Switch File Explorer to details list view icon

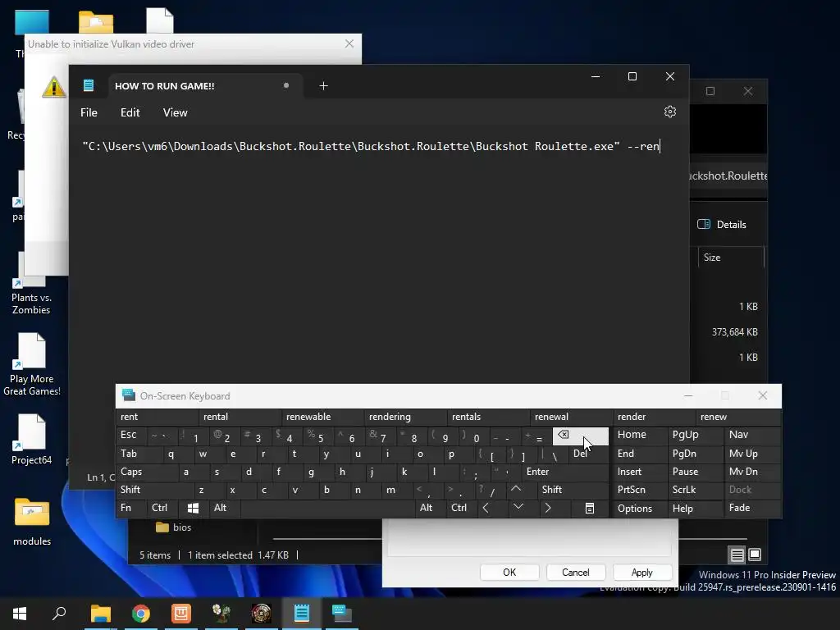pyautogui.click(x=737, y=555)
